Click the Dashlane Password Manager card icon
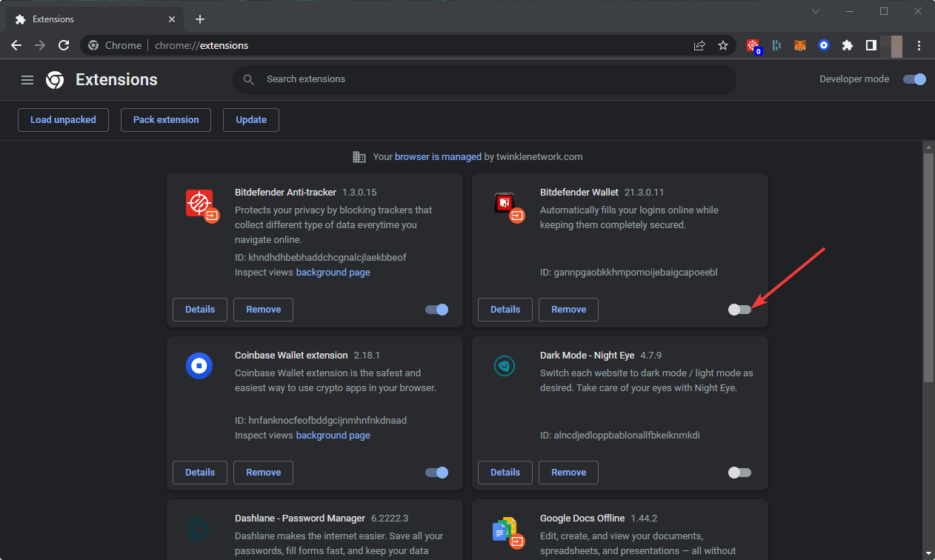The height and width of the screenshot is (560, 935). click(199, 528)
